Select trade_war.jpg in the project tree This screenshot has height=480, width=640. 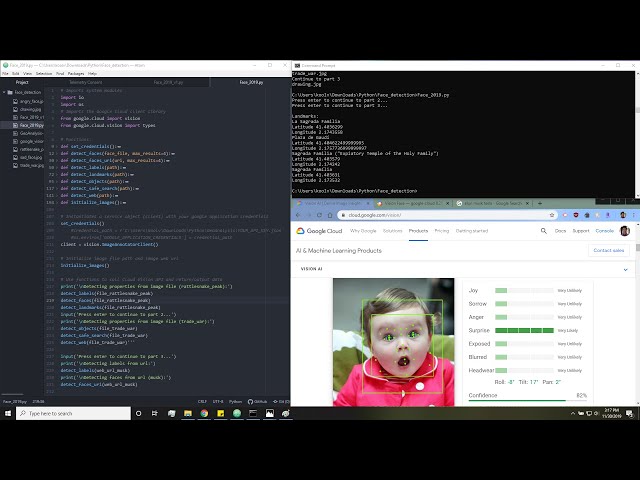point(28,165)
